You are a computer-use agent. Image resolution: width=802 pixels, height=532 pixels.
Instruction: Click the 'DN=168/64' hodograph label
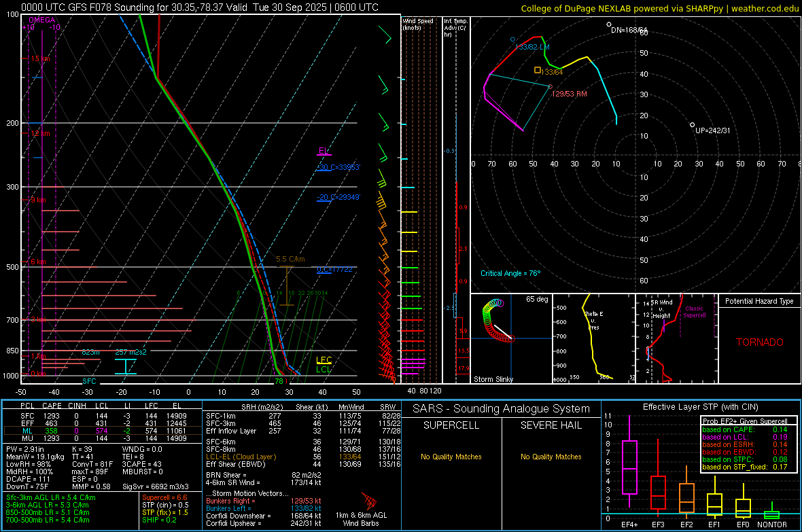click(629, 30)
